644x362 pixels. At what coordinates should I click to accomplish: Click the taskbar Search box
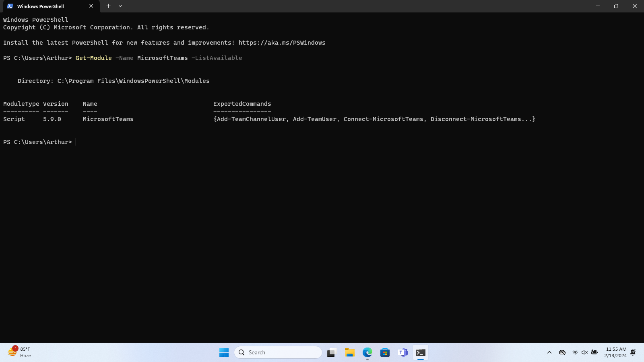point(278,352)
